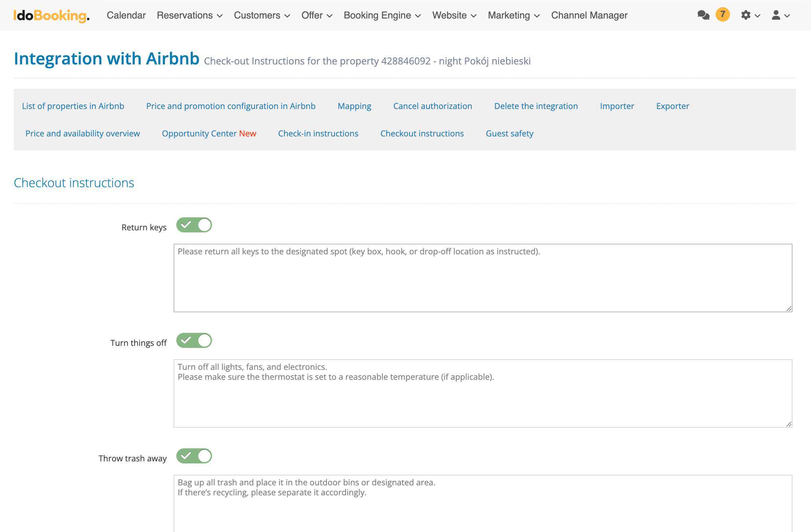
Task: Open the Calendar menu item
Action: point(126,15)
